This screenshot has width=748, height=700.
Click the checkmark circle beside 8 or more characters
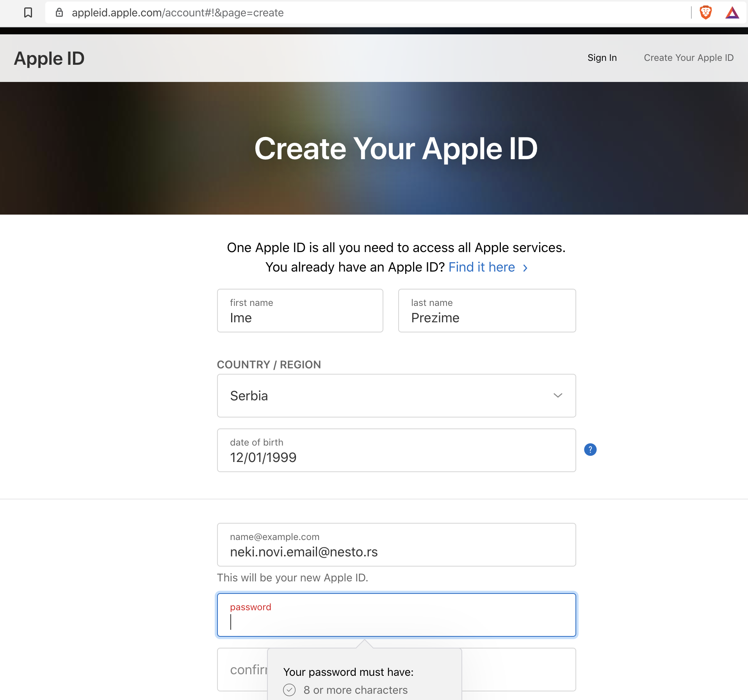289,690
